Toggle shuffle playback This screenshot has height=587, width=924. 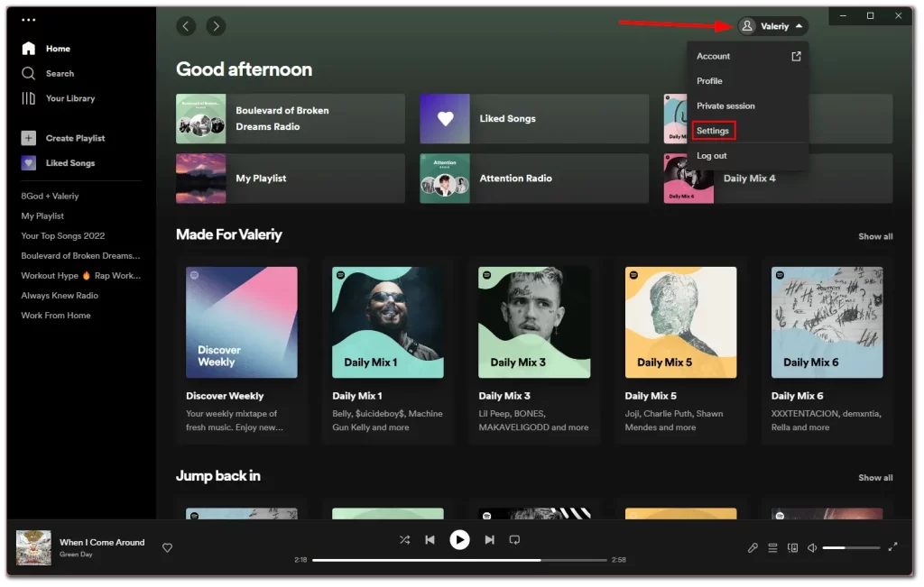(404, 540)
